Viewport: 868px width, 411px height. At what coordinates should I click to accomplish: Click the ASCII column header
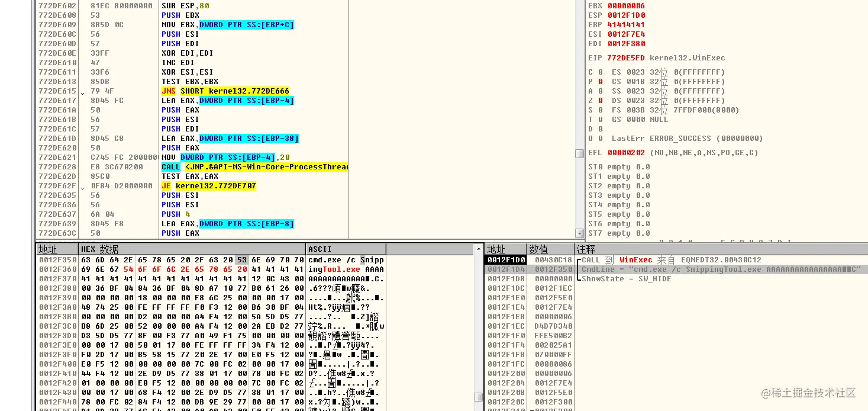346,249
